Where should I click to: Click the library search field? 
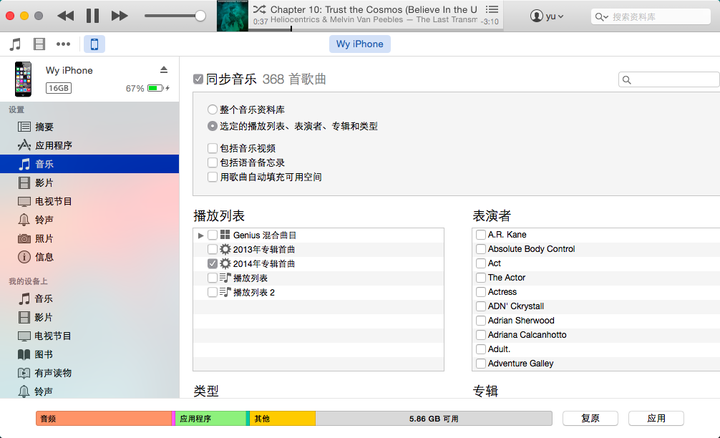[x=650, y=17]
